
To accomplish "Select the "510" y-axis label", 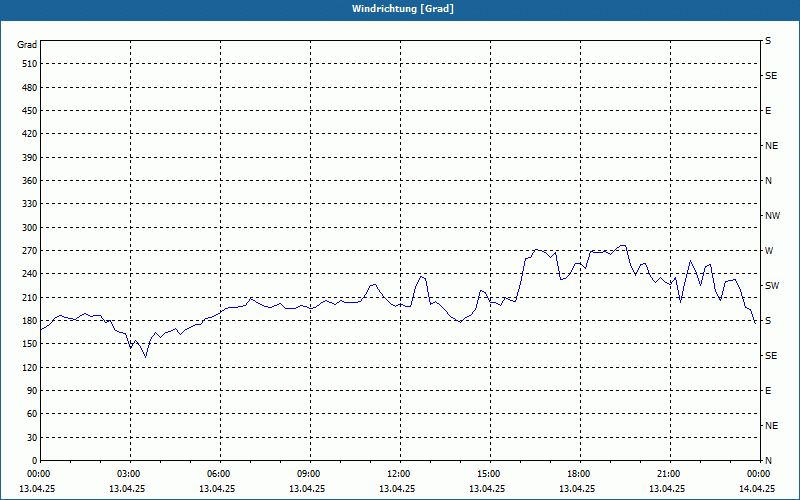I will [30, 64].
